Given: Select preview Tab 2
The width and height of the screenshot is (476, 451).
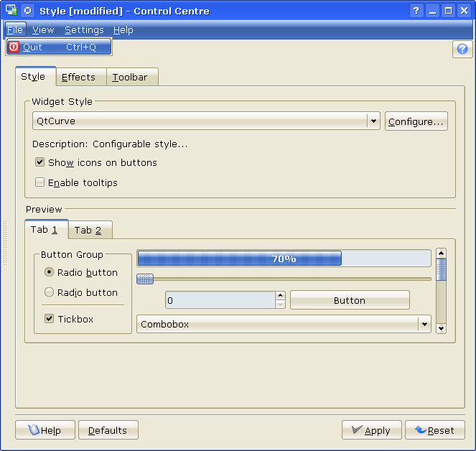Looking at the screenshot, I should (90, 230).
